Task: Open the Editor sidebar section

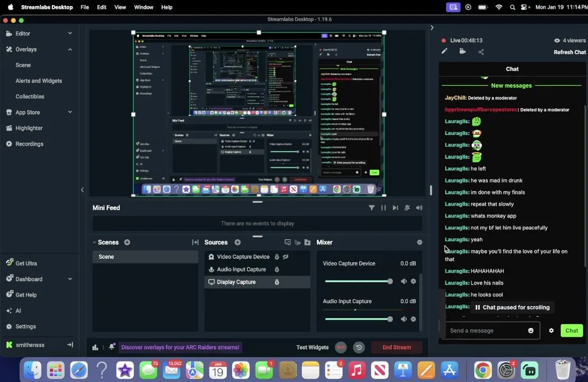Action: coord(22,33)
